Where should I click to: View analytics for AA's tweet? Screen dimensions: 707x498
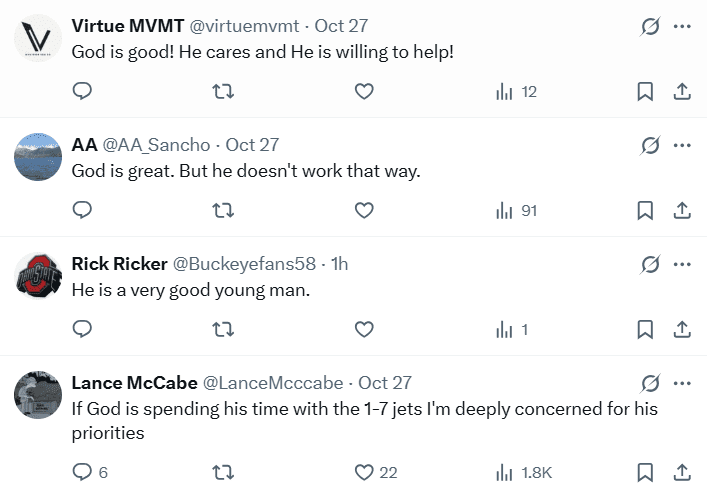coord(516,210)
